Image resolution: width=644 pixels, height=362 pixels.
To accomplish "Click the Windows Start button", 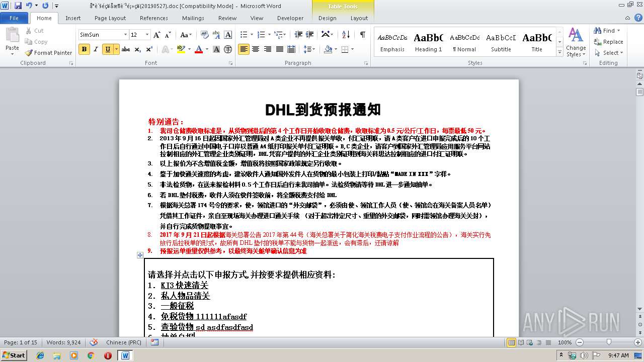I will [x=14, y=355].
